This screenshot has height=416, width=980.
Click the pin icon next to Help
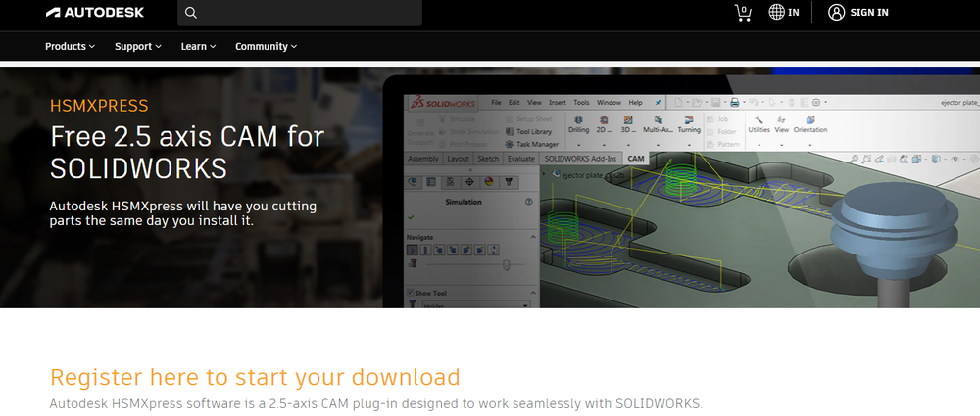pos(658,103)
